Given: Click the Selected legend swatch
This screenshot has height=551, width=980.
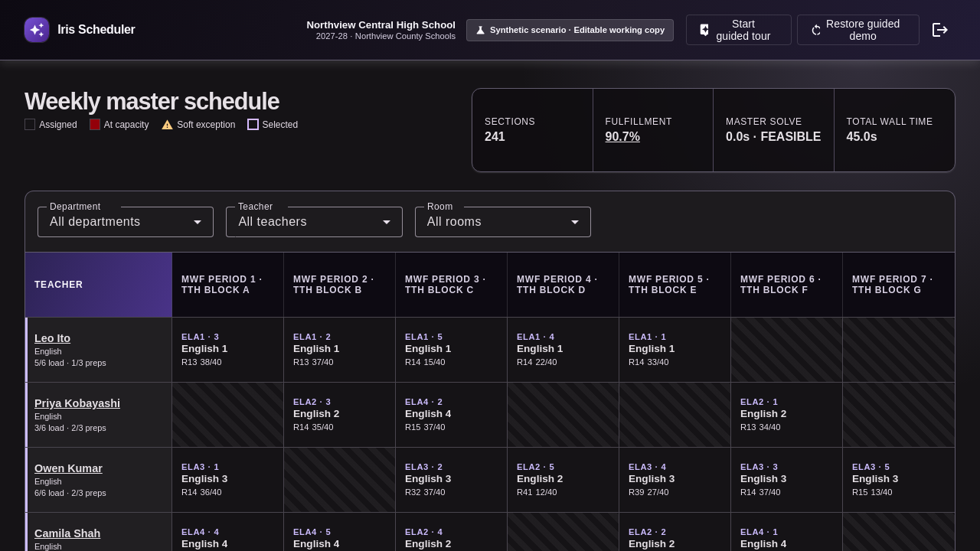Looking at the screenshot, I should (x=253, y=125).
